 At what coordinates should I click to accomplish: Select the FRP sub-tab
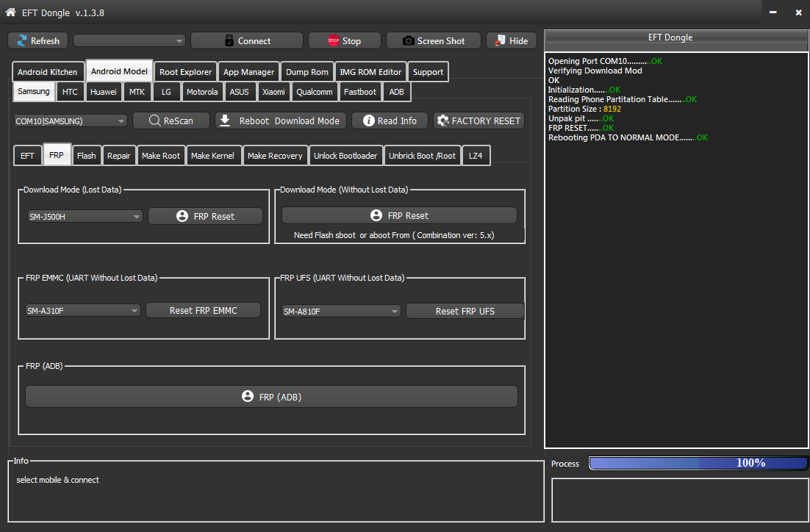point(57,154)
